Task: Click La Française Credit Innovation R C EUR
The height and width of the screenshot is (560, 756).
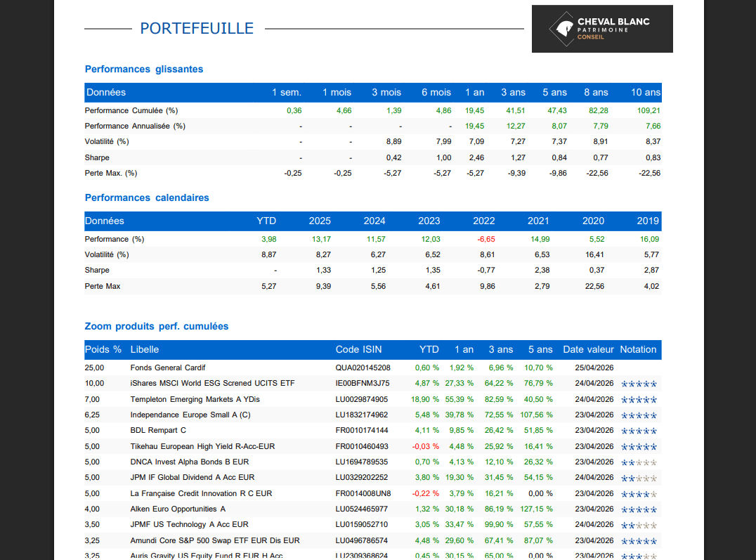Action: (201, 493)
